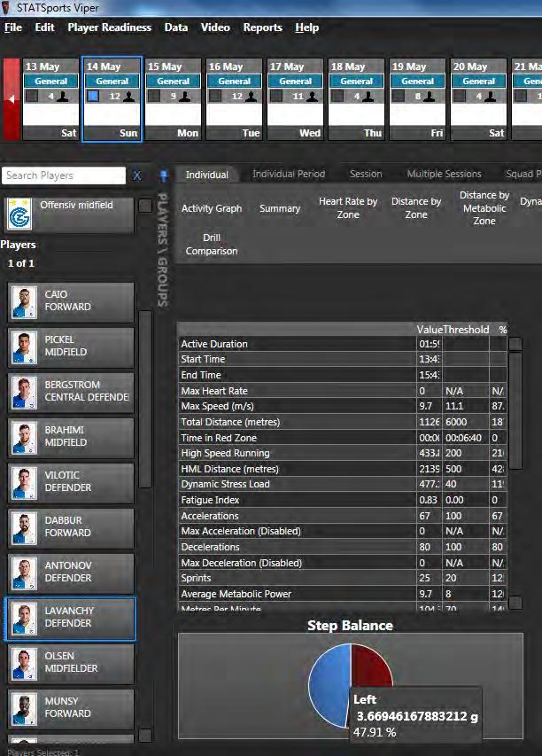
Task: Switch to the Multiple Sessions tab
Action: tap(444, 174)
